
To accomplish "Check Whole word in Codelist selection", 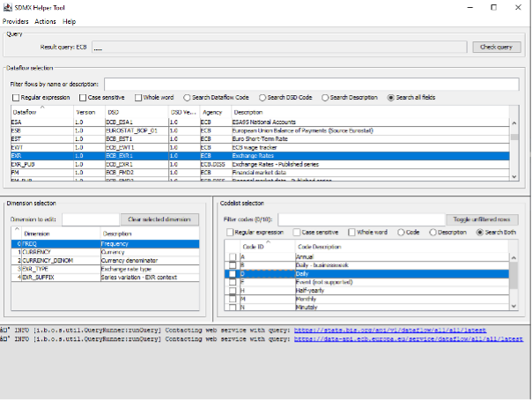I will 353,232.
